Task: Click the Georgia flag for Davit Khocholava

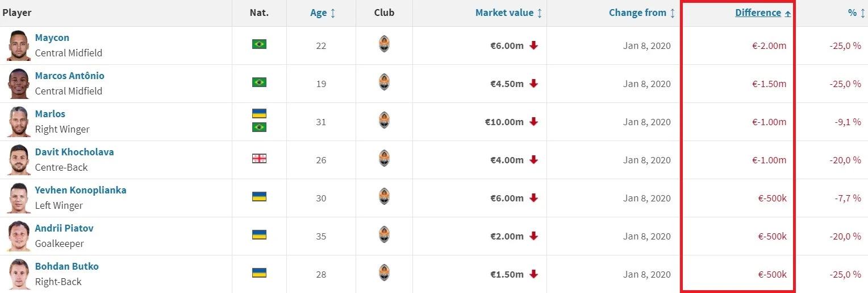Action: 259,159
